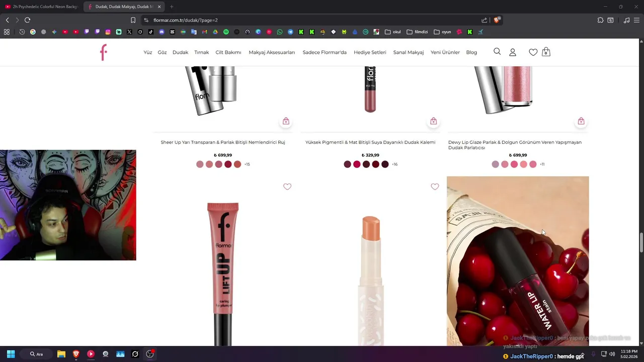Select first lilac Dewy Lip Glaze swatch

tap(495, 164)
